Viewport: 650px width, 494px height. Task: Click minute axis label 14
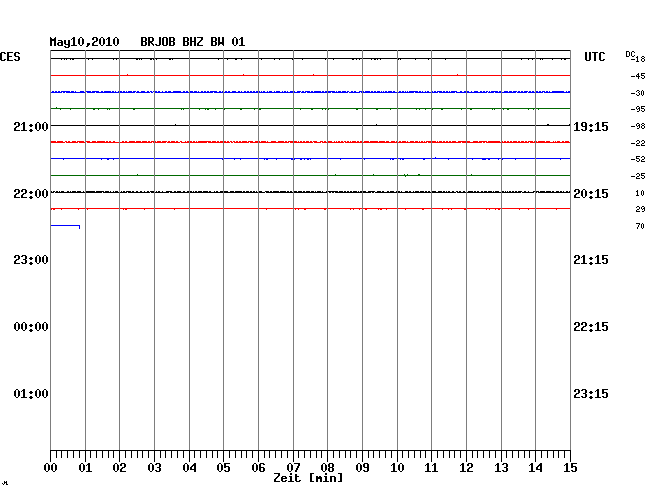(x=535, y=468)
